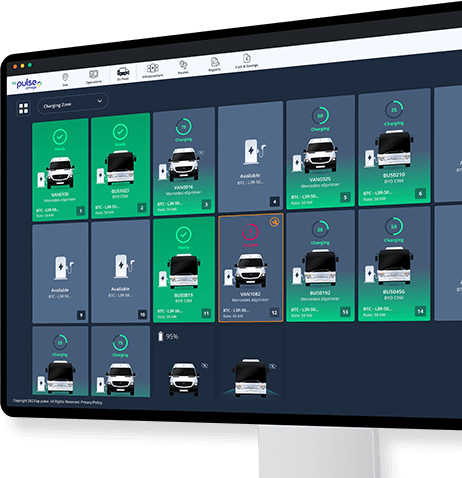Image resolution: width=462 pixels, height=478 pixels.
Task: Click the 75 charging progress ring on VAN0016
Action: coord(183,127)
